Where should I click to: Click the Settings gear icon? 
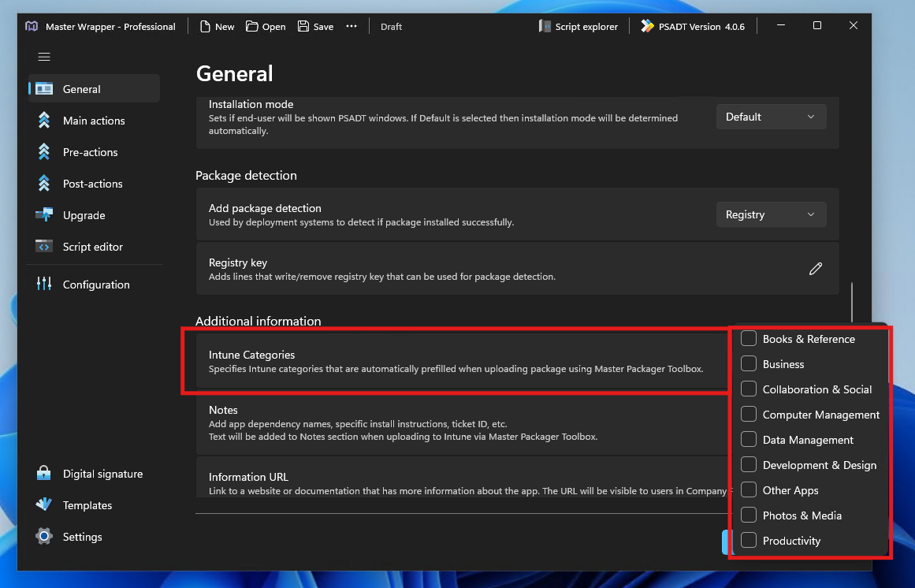point(44,536)
